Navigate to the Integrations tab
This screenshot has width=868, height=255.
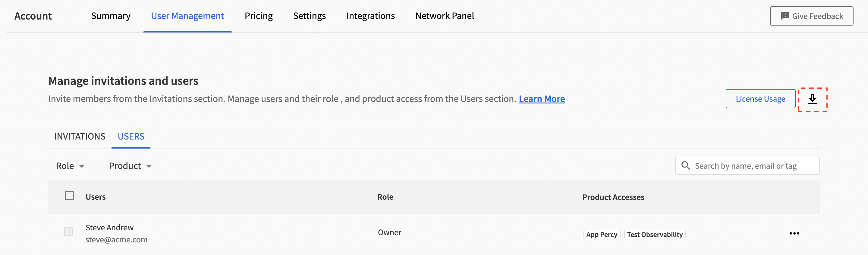(x=370, y=16)
